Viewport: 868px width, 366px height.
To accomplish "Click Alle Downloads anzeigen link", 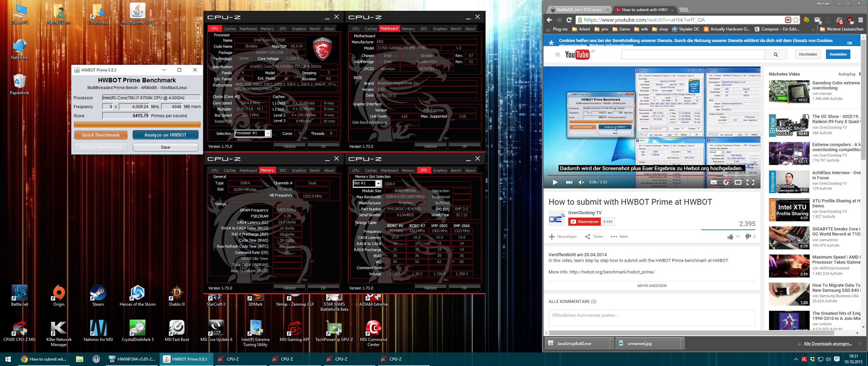I will [828, 344].
